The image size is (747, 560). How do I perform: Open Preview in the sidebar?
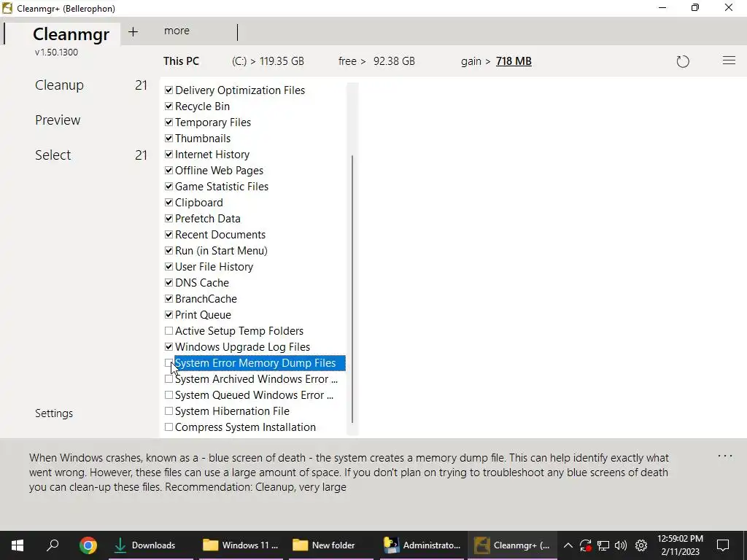point(58,120)
